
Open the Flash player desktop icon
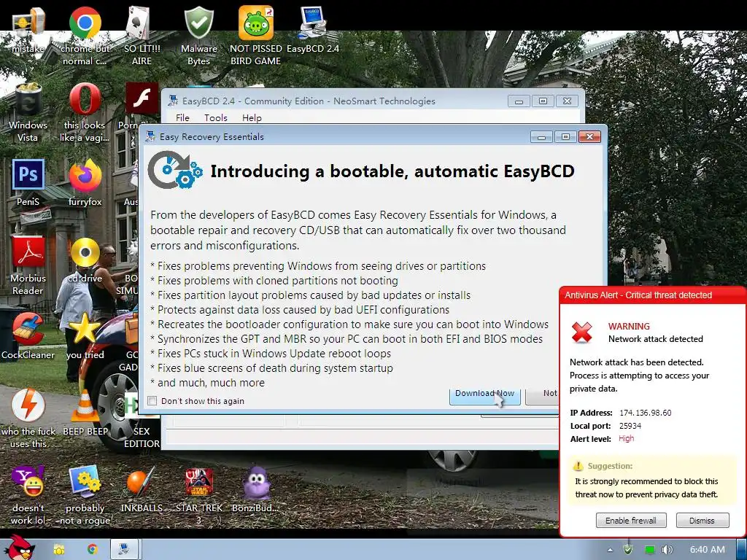pyautogui.click(x=142, y=99)
